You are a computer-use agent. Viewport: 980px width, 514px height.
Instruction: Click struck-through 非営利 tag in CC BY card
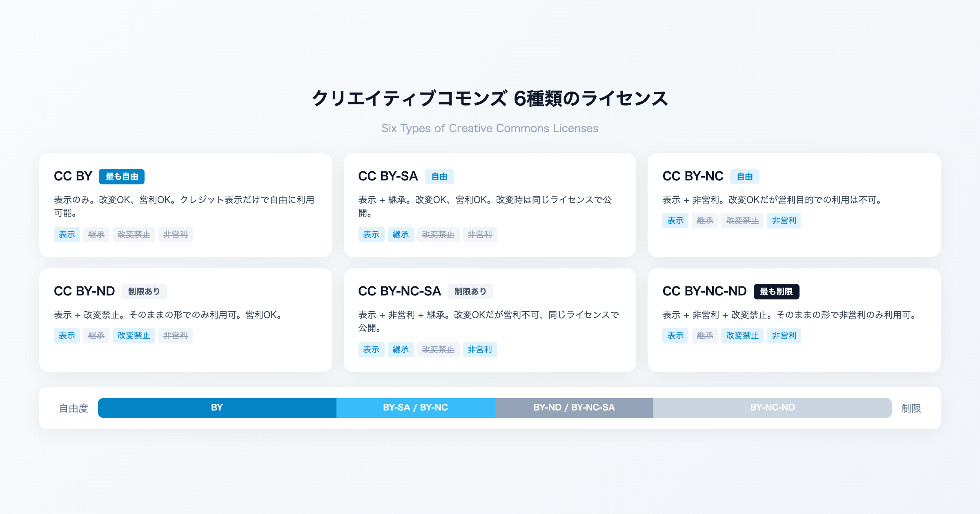(x=176, y=235)
